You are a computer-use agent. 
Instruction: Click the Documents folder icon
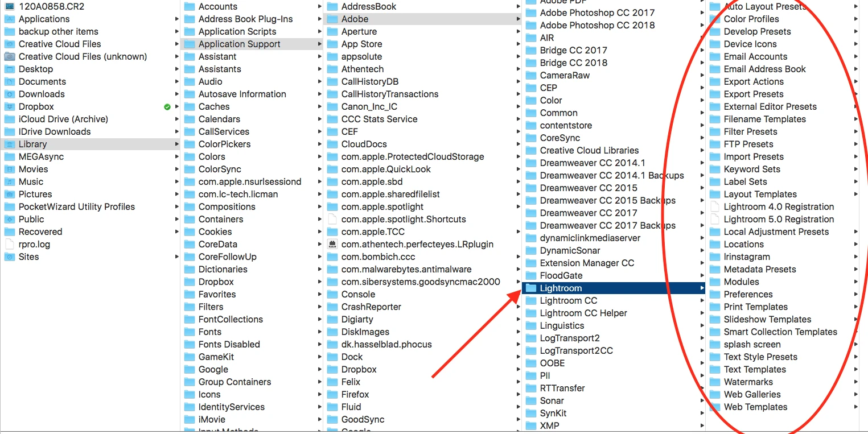9,81
